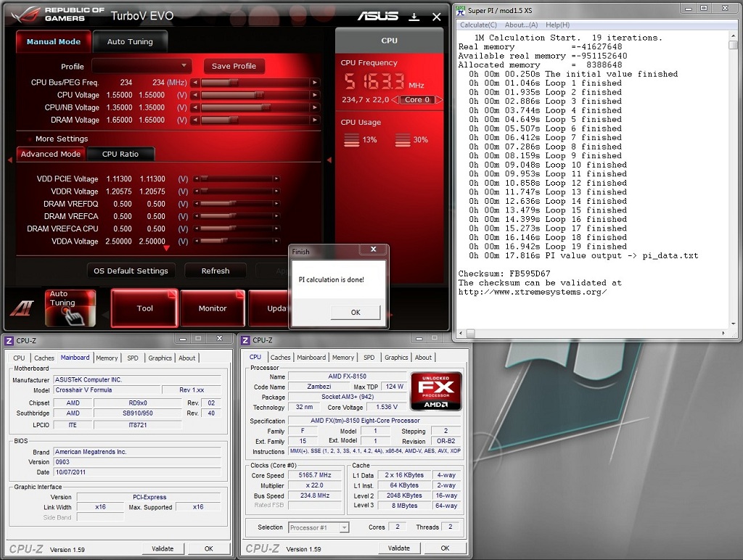Open the Tool section button

pyautogui.click(x=144, y=308)
